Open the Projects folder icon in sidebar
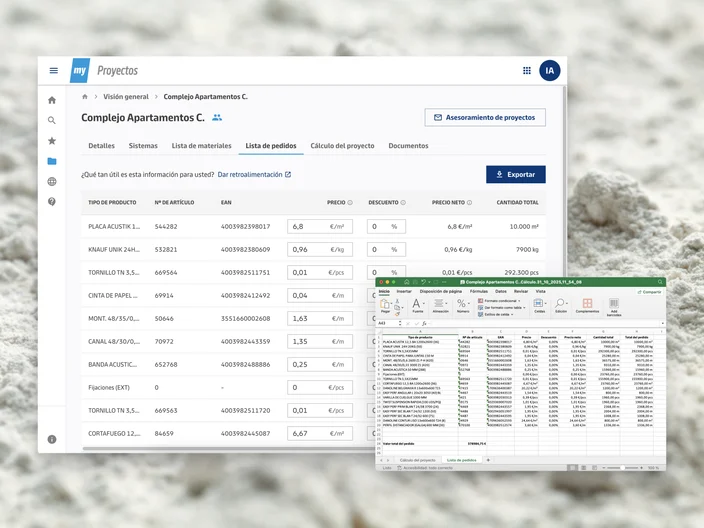The height and width of the screenshot is (528, 704). (x=52, y=161)
